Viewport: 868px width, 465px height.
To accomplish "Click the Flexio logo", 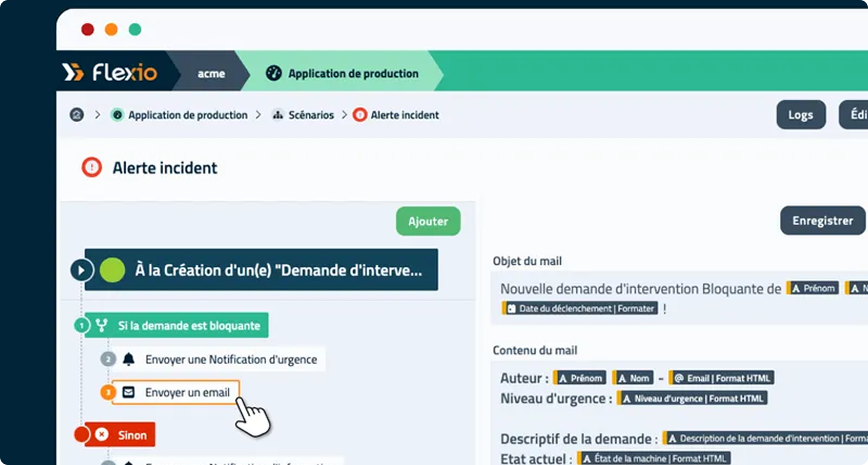I will [x=110, y=73].
